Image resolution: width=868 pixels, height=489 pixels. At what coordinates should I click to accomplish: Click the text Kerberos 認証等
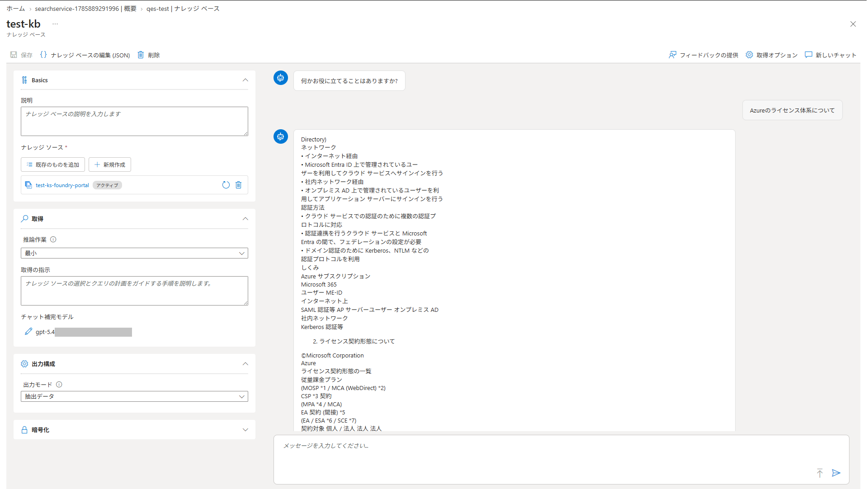pos(322,327)
